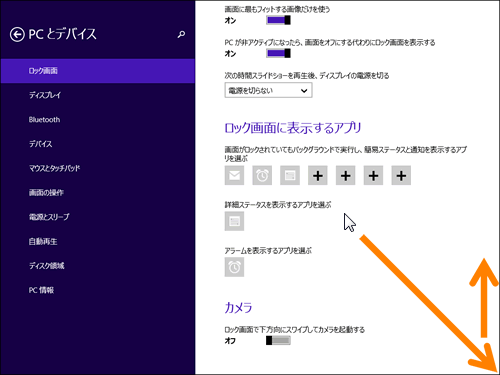Viewport: 500px width, 375px height.
Task: Select the mail lock screen app icon
Action: [x=234, y=175]
